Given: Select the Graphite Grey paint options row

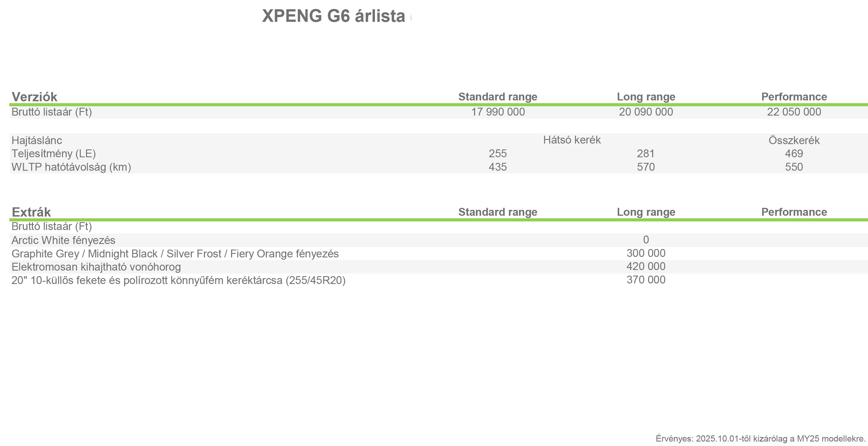Looking at the screenshot, I should [x=439, y=253].
